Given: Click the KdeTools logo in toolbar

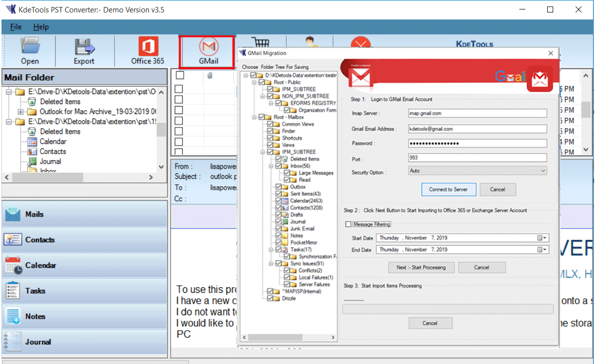Looking at the screenshot, I should (x=475, y=44).
